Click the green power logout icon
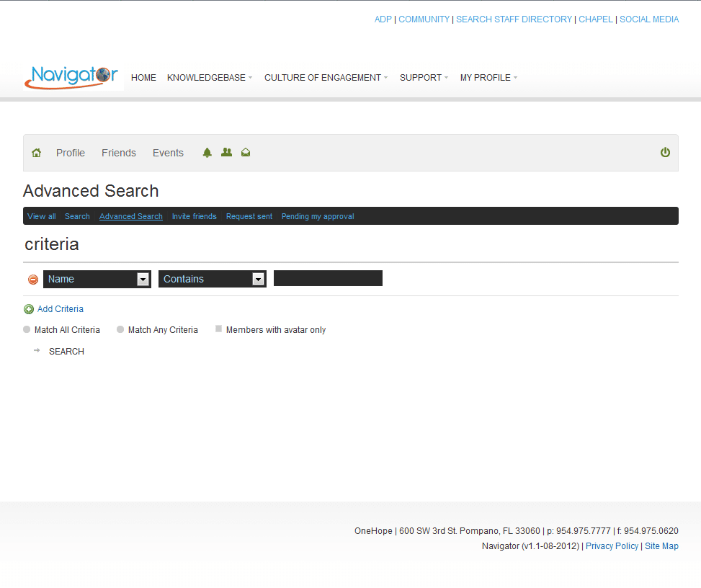Screen dimensions: 701x588 [x=665, y=153]
